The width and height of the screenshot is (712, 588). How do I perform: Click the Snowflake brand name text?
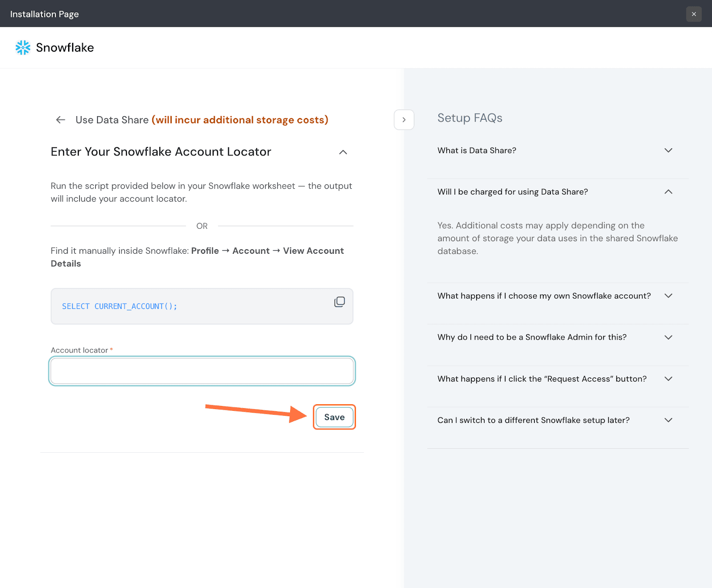65,48
